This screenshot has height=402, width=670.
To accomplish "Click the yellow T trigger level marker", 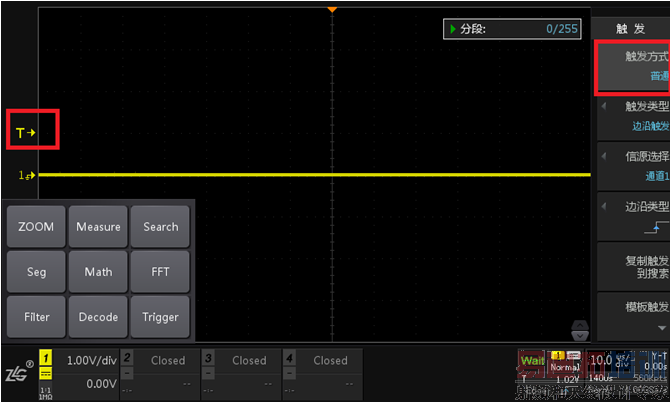I will (25, 132).
